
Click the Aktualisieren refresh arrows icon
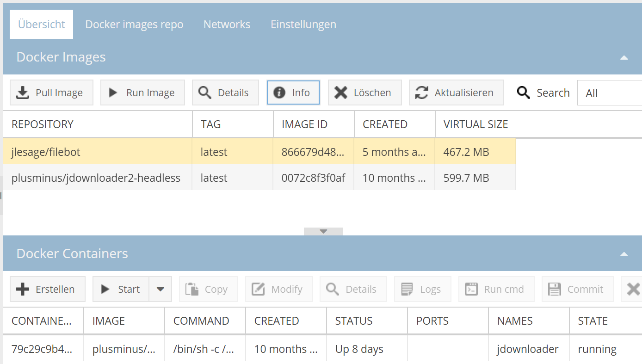pos(421,93)
